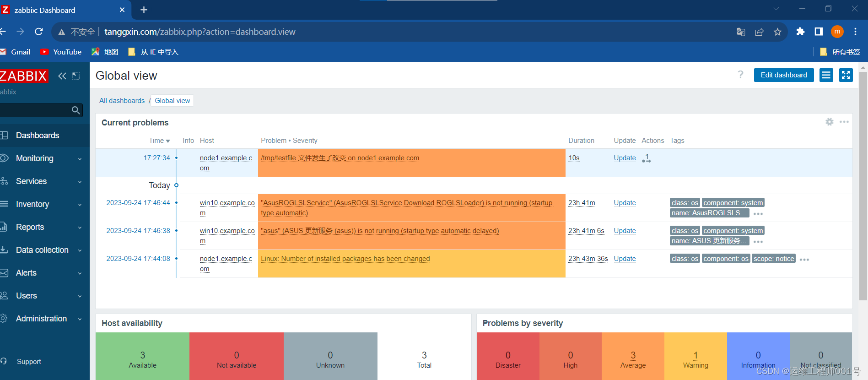Expand the Monitoring menu
Image resolution: width=868 pixels, height=380 pixels.
tap(44, 158)
